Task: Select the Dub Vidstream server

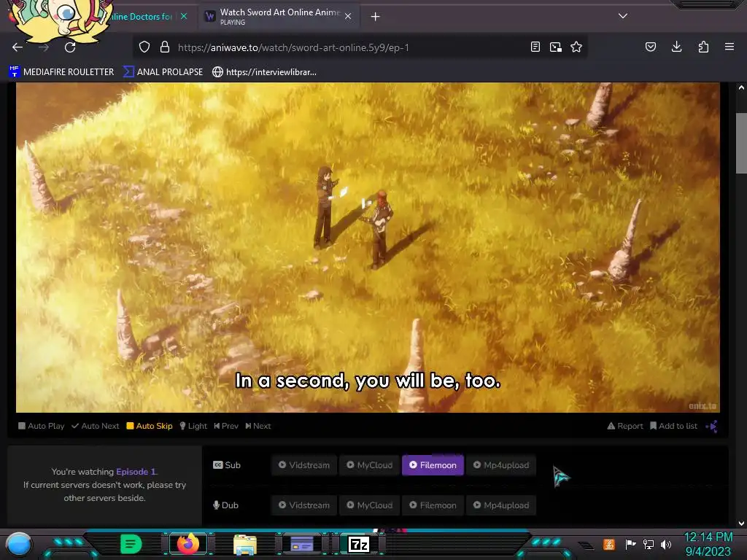Action: (304, 505)
